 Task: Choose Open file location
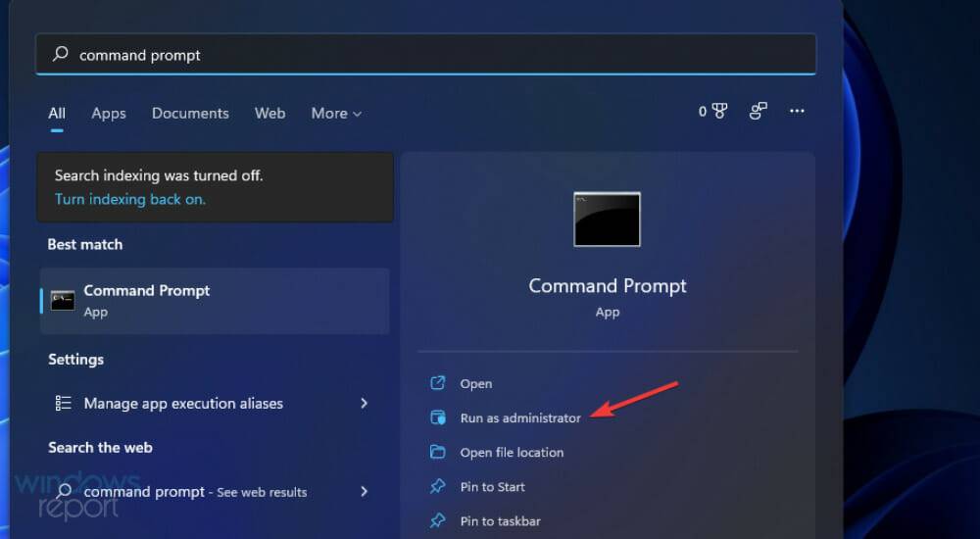point(512,453)
